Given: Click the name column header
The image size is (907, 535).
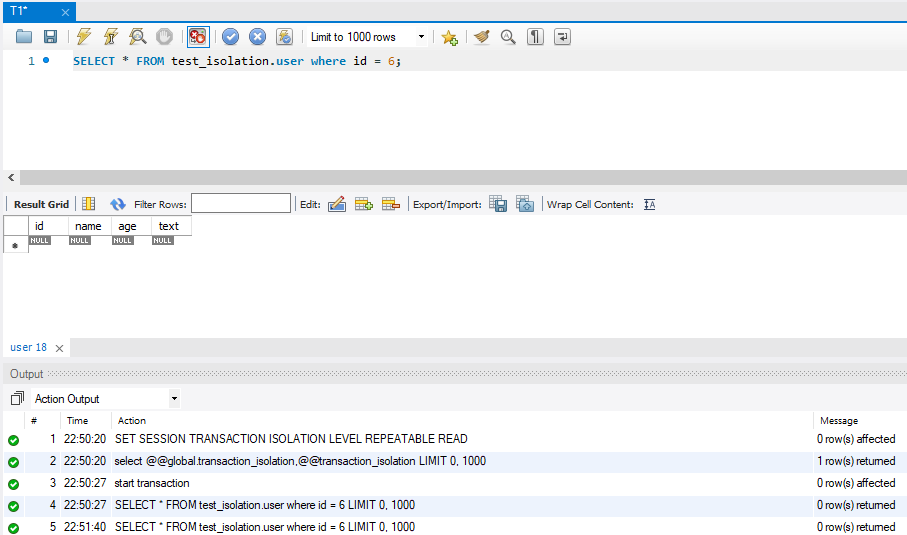Looking at the screenshot, I should coord(90,226).
